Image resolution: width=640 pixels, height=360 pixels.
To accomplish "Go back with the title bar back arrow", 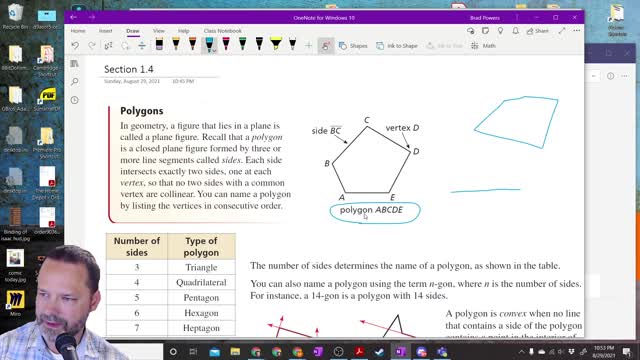I will (x=73, y=18).
